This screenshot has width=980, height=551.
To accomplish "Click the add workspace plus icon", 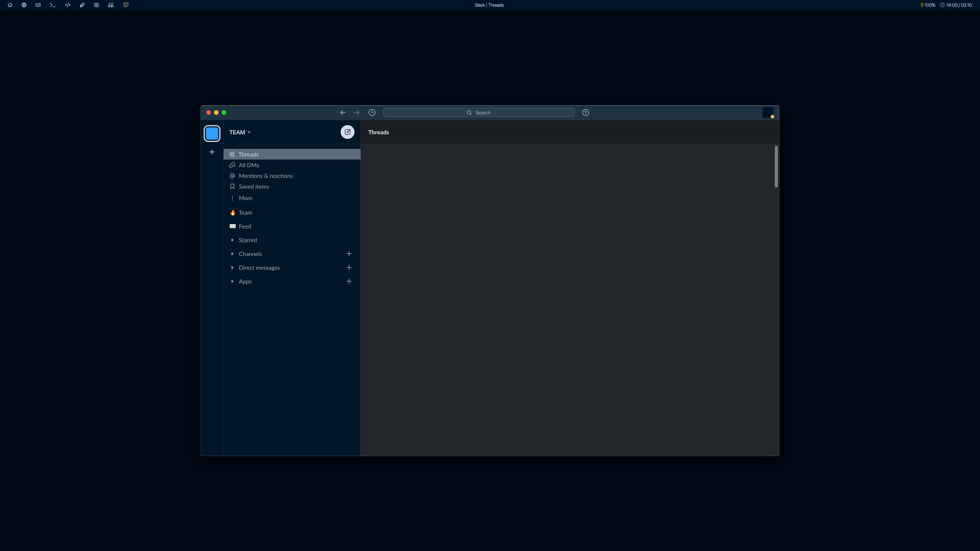I will (212, 152).
